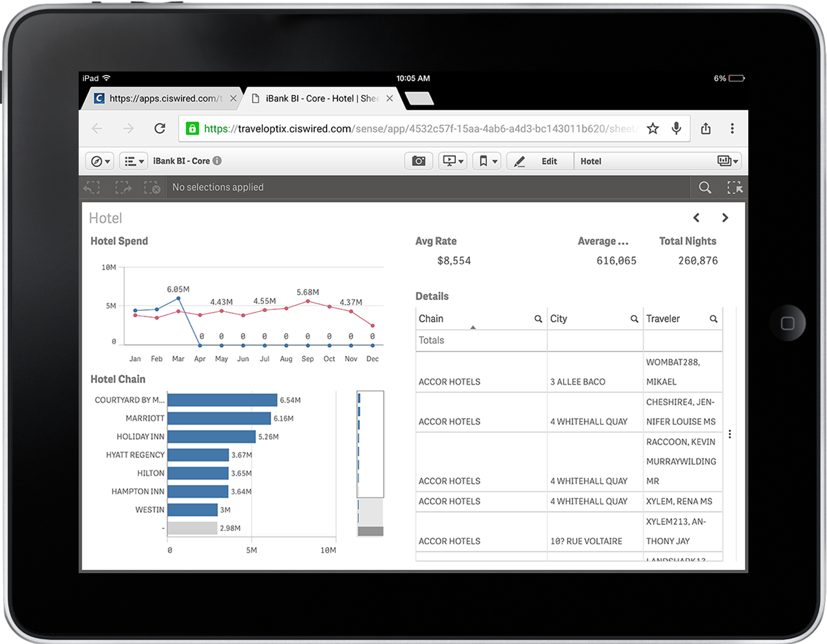Screen dimensions: 827x644
Task: Open the bookmarks dropdown
Action: pos(486,161)
